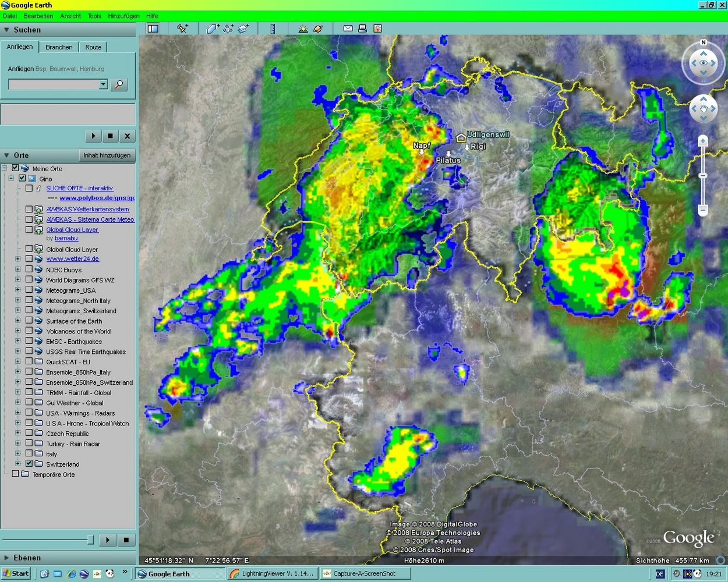Open the barnabu author link
Screen dimensions: 728x582
tap(66, 239)
